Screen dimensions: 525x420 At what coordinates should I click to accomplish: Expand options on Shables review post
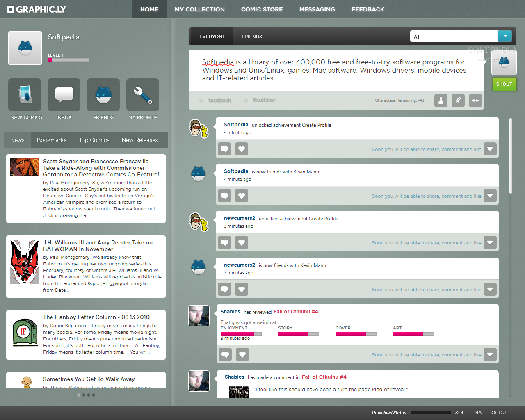tap(490, 354)
